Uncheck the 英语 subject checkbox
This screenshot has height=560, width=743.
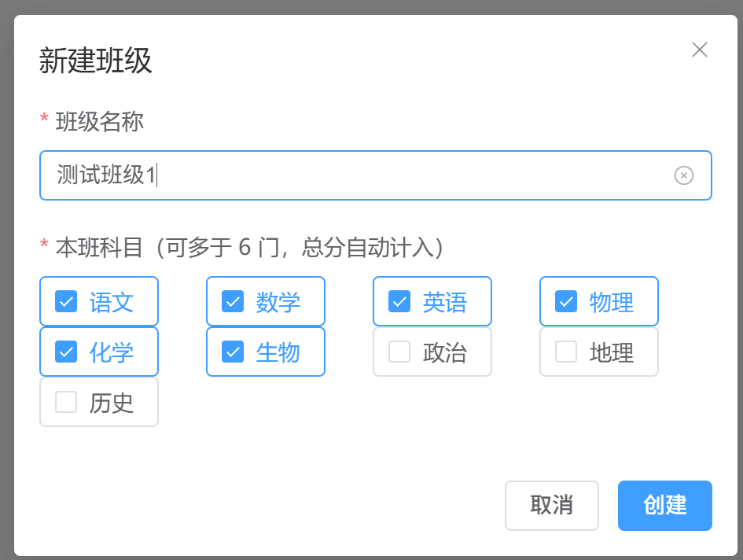[399, 301]
